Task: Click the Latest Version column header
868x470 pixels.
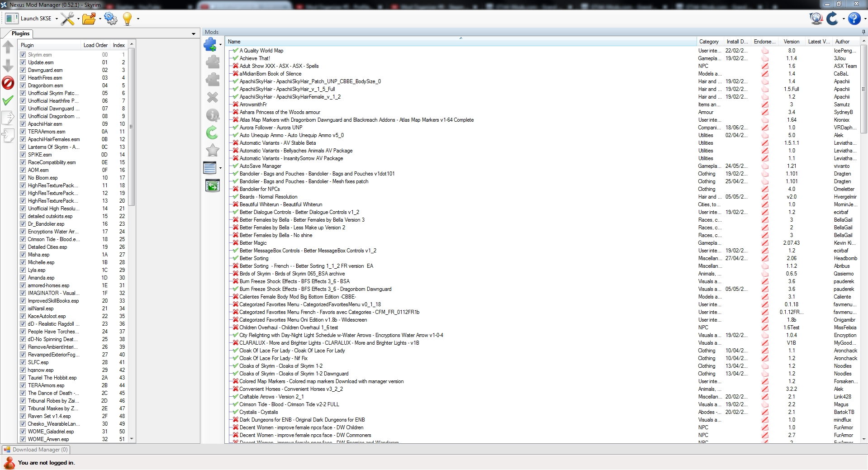Action: point(819,42)
